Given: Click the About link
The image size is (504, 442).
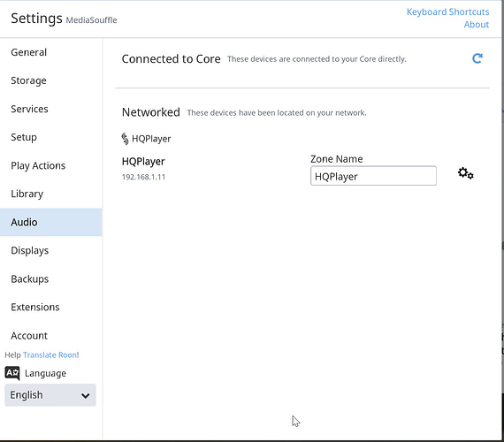Looking at the screenshot, I should pyautogui.click(x=477, y=25).
